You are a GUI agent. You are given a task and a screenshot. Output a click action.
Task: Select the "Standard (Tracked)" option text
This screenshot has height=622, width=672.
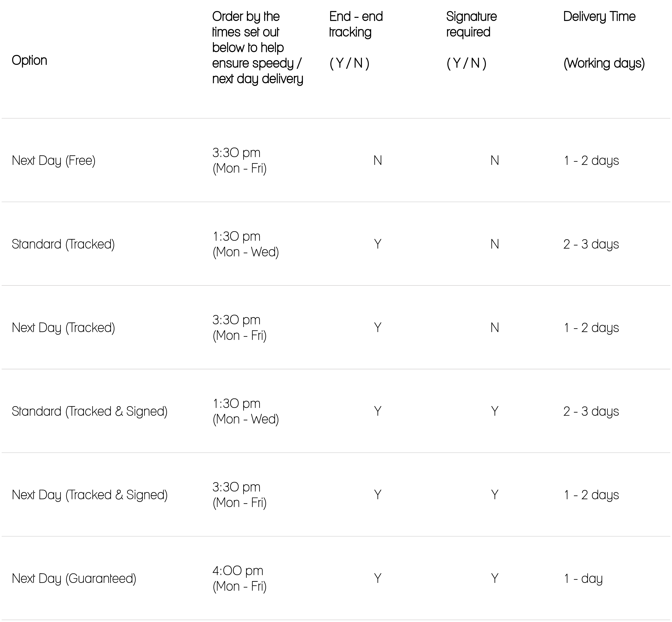click(x=63, y=244)
